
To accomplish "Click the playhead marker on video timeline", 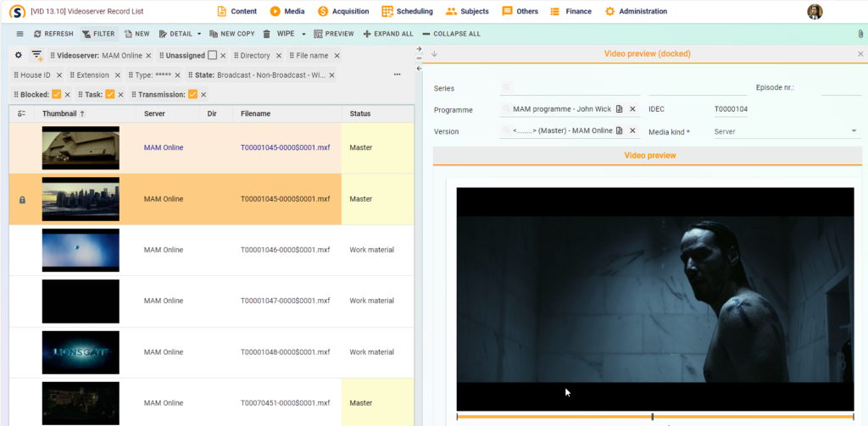I will pos(653,417).
